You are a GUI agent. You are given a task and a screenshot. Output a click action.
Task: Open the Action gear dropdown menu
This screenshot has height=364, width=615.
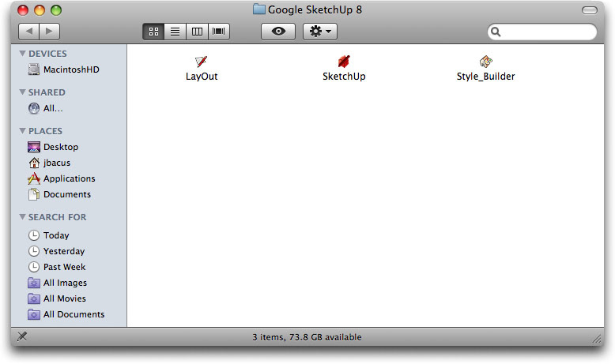click(x=320, y=32)
